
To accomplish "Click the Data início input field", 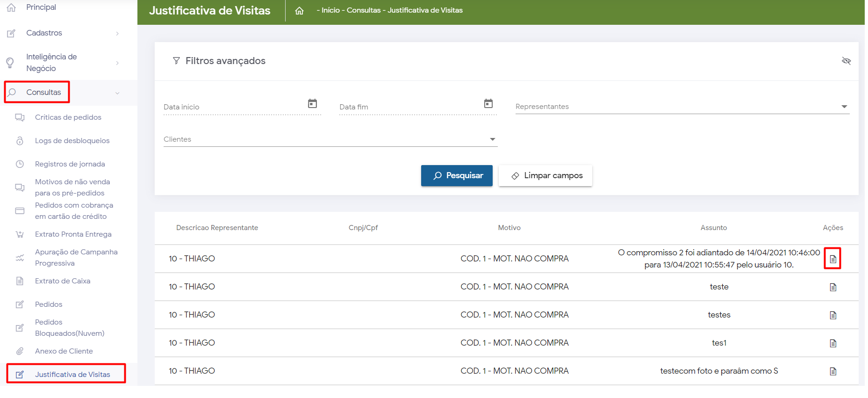I will 234,107.
